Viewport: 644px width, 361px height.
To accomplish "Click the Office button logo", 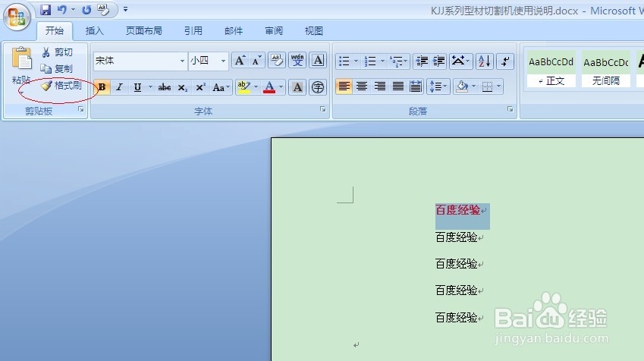I will (17, 17).
